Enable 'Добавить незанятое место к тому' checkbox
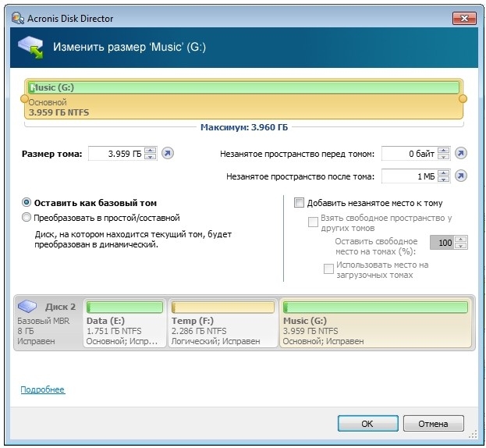This screenshot has height=448, width=486. click(x=299, y=202)
